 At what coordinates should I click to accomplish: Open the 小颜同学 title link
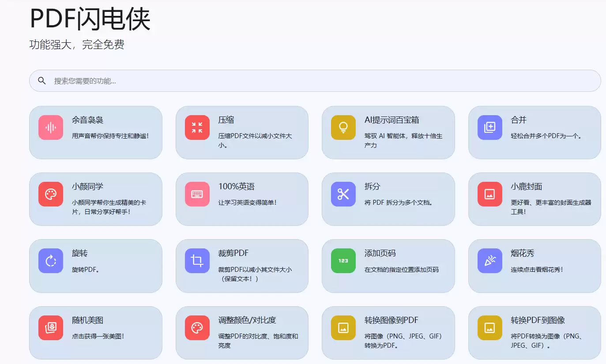coord(87,187)
